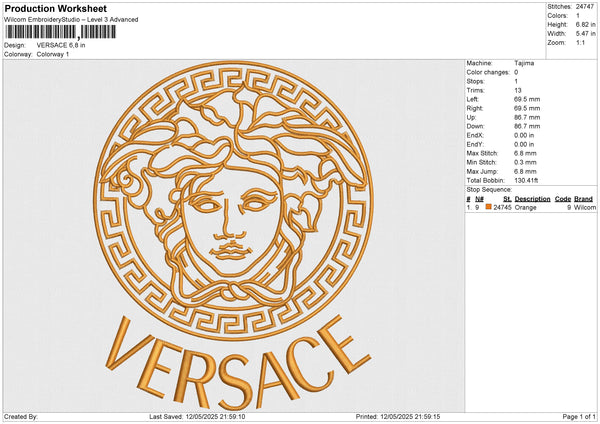Click the Trims value '13'
The height and width of the screenshot is (424, 600).
(x=518, y=90)
